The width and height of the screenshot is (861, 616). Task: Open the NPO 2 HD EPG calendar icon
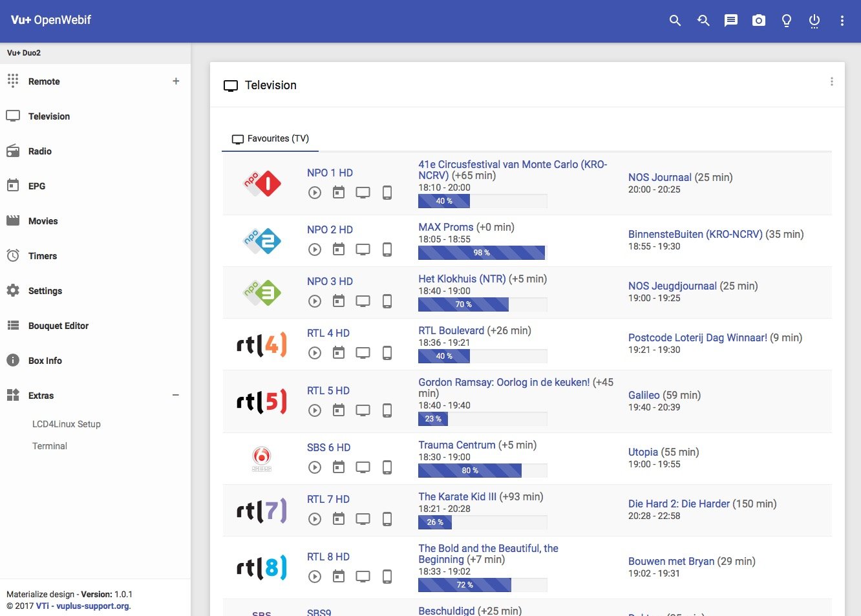pyautogui.click(x=339, y=249)
